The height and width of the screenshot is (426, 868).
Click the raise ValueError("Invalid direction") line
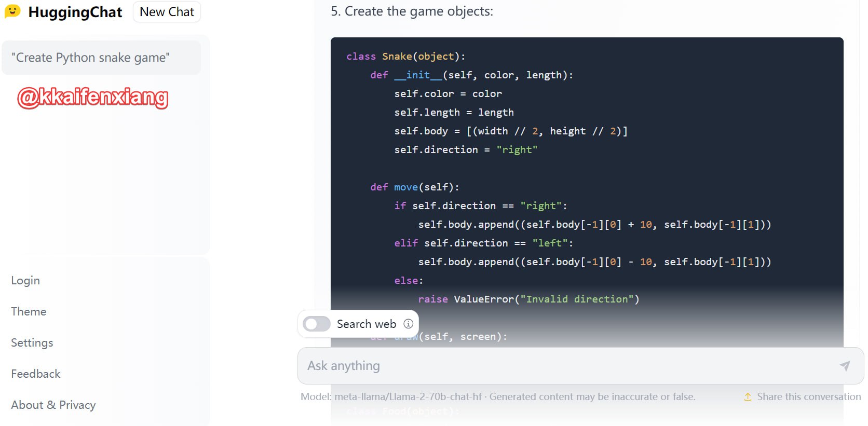coord(528,299)
